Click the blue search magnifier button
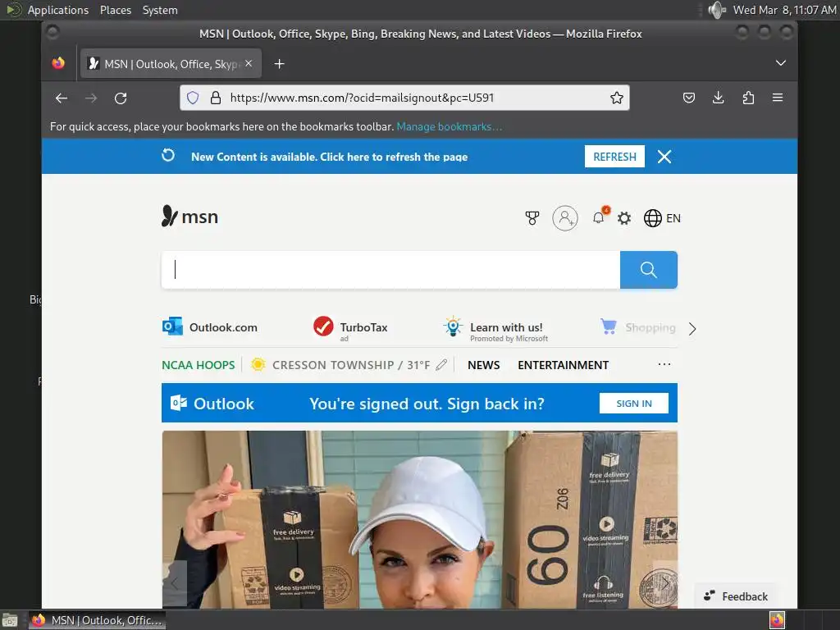Screen dimensions: 840x630 point(649,269)
